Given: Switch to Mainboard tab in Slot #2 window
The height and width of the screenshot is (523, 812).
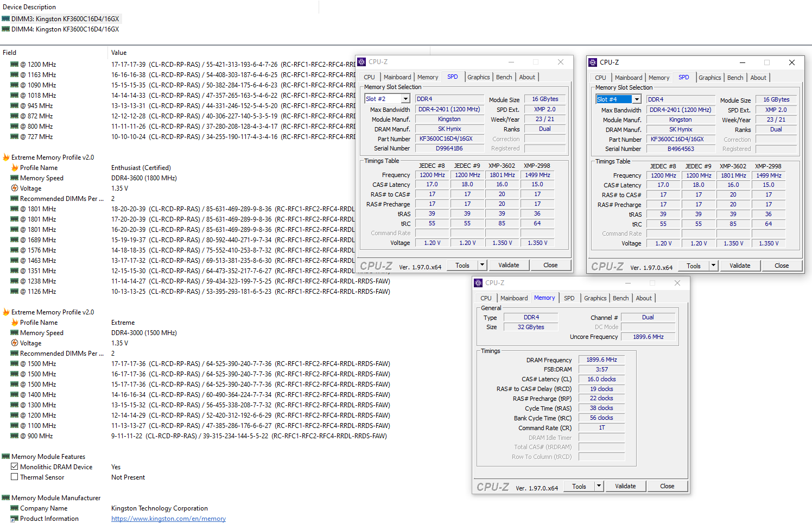Looking at the screenshot, I should click(x=397, y=77).
